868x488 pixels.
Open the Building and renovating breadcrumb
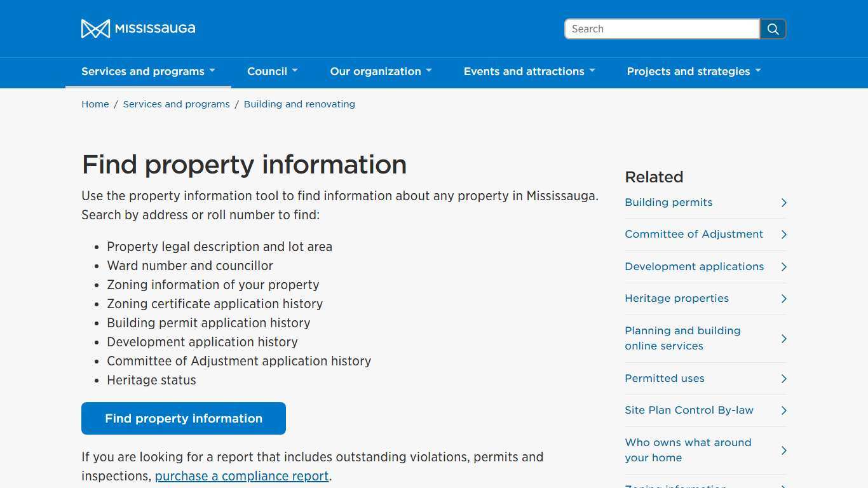(299, 104)
